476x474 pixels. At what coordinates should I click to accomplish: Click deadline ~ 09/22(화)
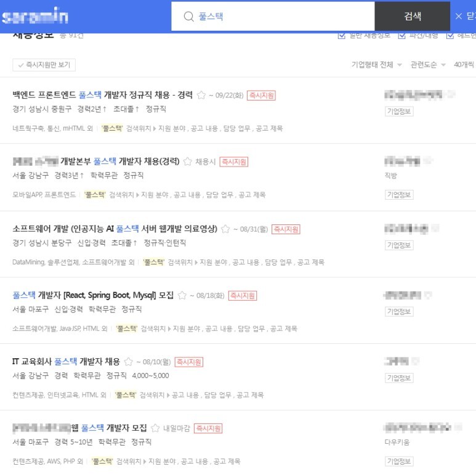[x=226, y=96]
